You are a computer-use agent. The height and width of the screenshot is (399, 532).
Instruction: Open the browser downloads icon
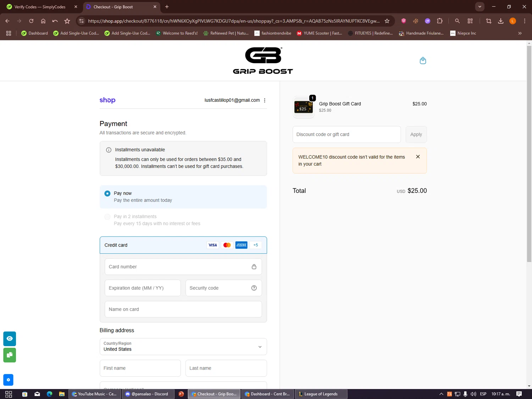point(500,21)
